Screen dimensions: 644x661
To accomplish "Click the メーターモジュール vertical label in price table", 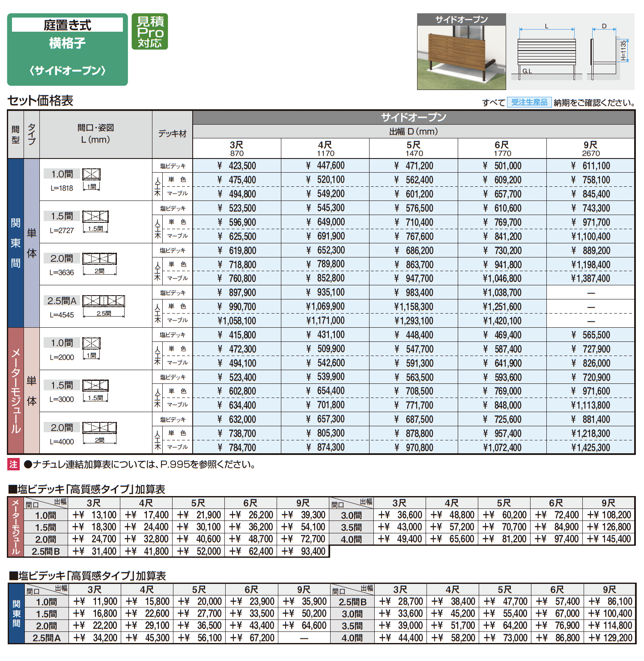I will click(16, 391).
